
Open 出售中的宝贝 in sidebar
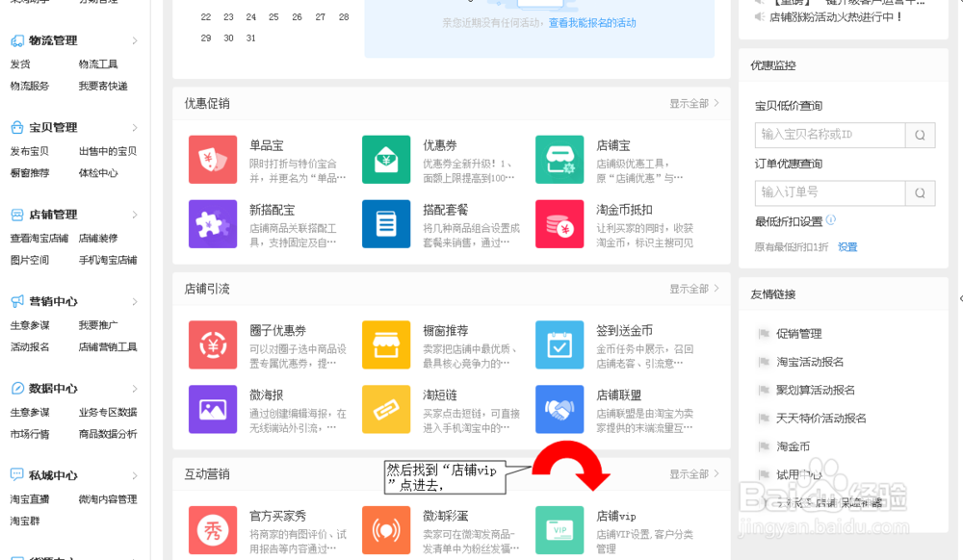(108, 151)
